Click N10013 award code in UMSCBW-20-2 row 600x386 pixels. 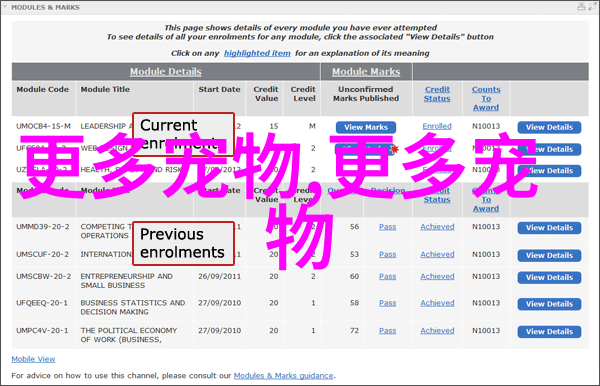(x=486, y=276)
